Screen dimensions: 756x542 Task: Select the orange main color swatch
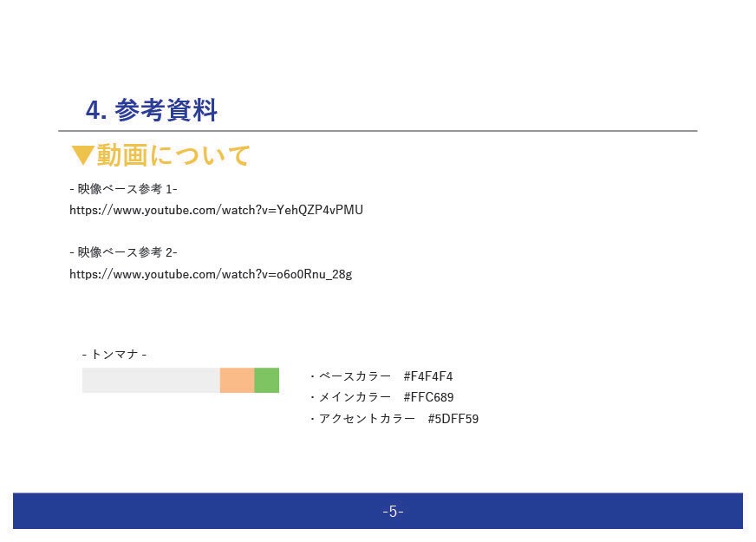pyautogui.click(x=237, y=380)
